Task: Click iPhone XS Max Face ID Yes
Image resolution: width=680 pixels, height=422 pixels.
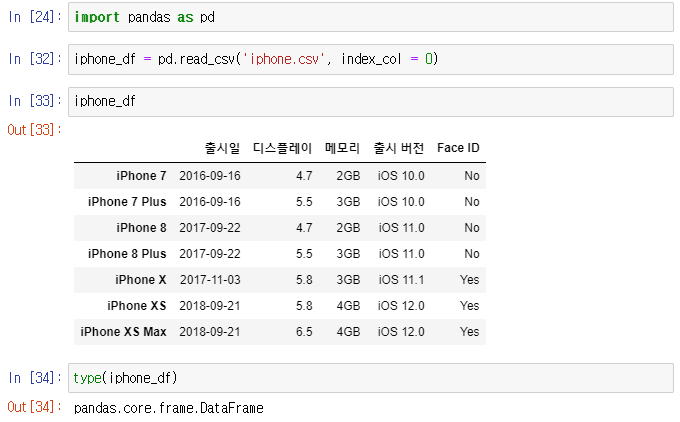Action: coord(470,332)
